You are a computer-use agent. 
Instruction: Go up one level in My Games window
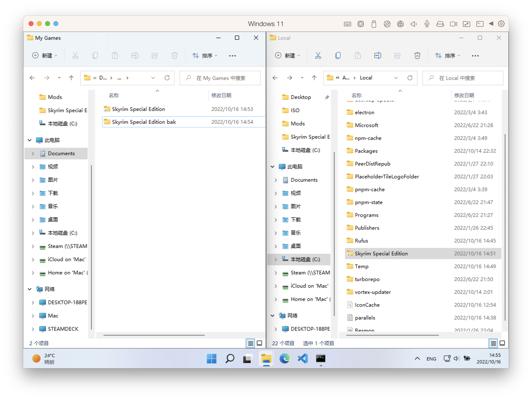point(71,78)
